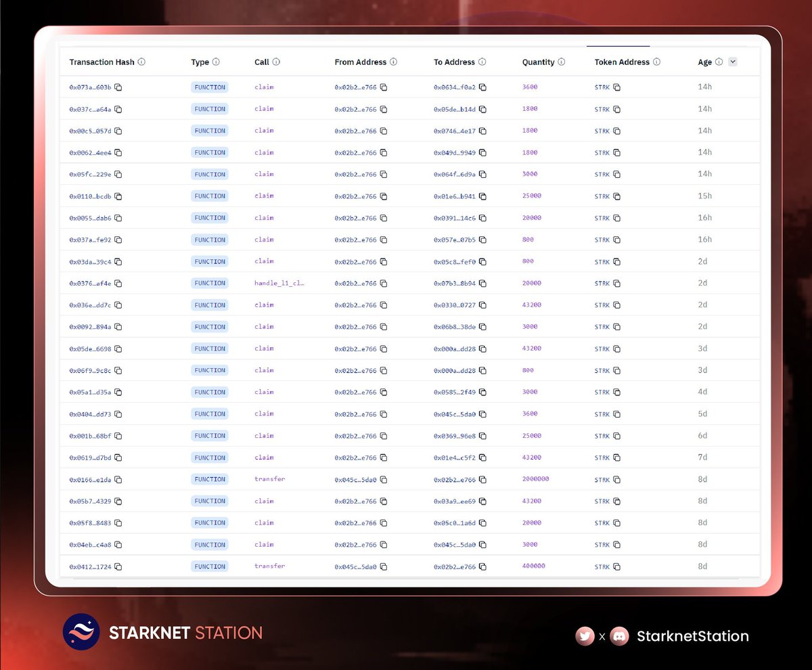Show info for Token Address column

[x=656, y=62]
